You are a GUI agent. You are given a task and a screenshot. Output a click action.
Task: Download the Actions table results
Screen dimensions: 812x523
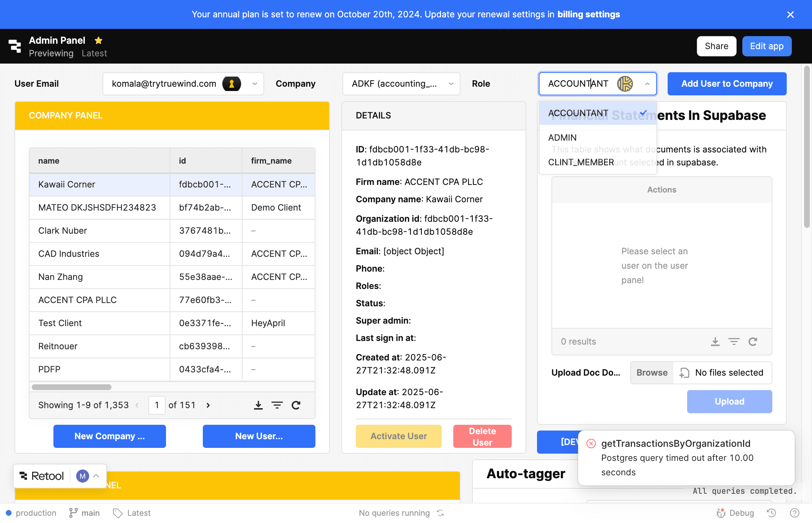pos(715,341)
